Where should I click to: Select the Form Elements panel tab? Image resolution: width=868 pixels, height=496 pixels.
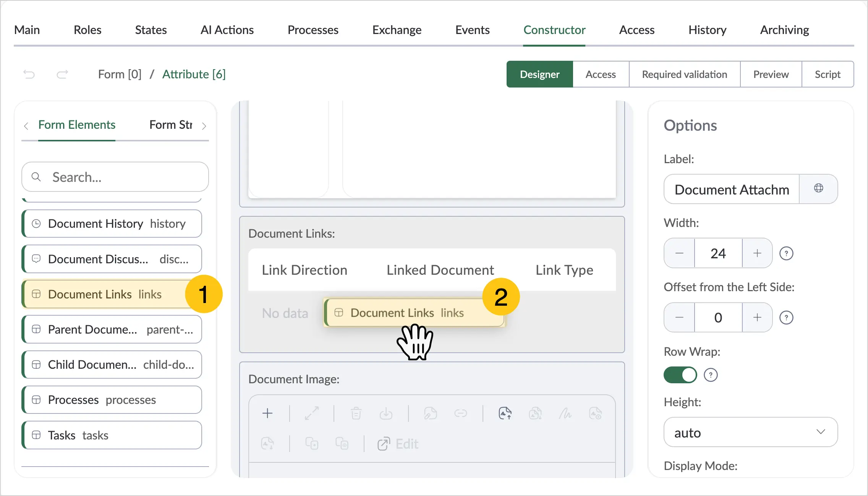[77, 125]
